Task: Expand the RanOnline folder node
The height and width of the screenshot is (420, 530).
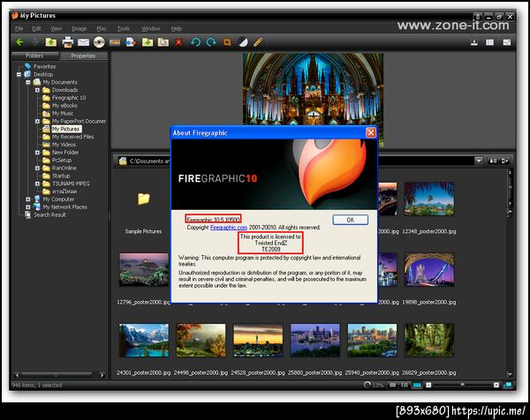Action: point(37,169)
